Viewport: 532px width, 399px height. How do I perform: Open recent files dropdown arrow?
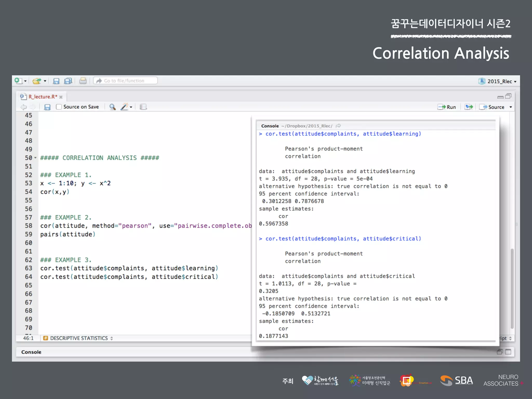pos(45,81)
